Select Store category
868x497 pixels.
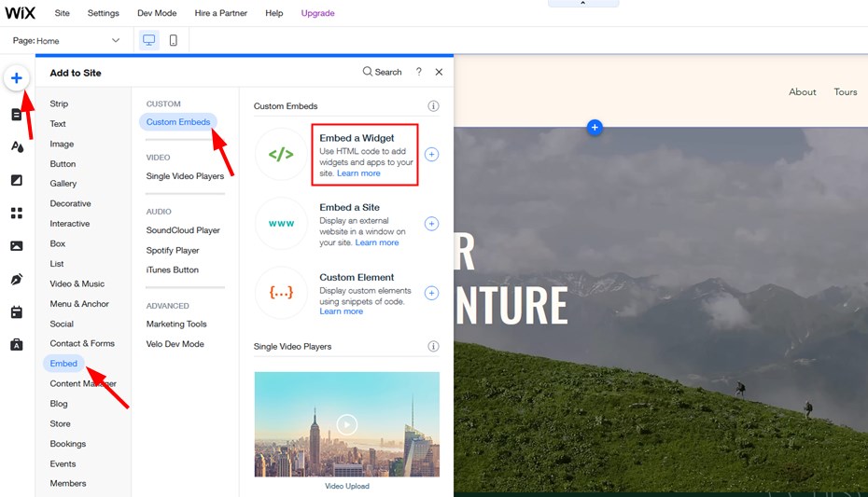pos(60,423)
